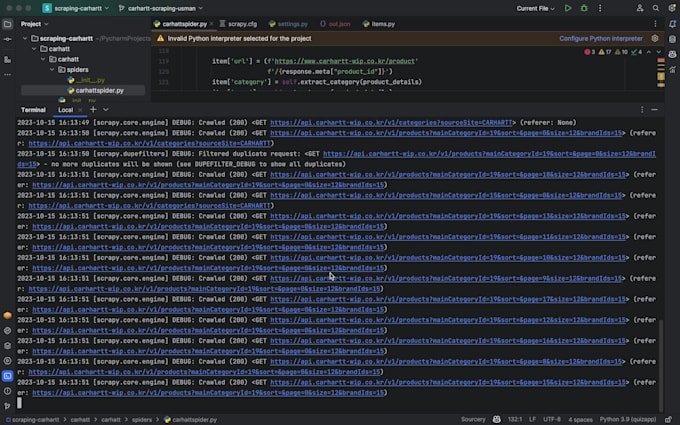Show more tool windows ellipsis in left sidebar
Screen dimensions: 680x425
7,75
